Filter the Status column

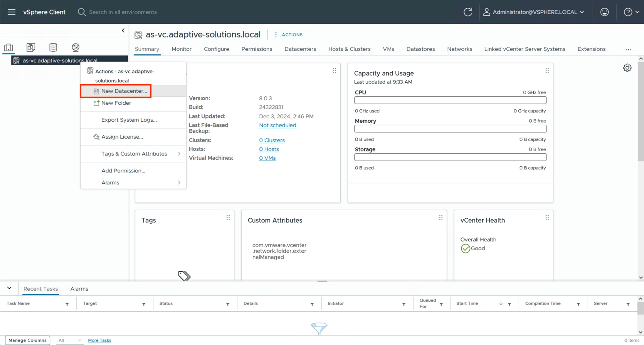[x=228, y=304]
